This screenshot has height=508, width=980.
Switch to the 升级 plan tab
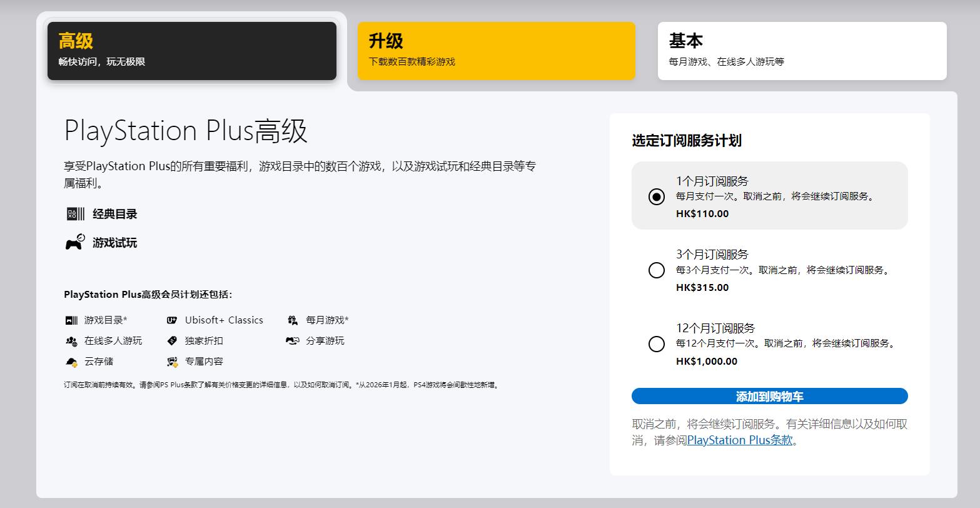(x=496, y=51)
